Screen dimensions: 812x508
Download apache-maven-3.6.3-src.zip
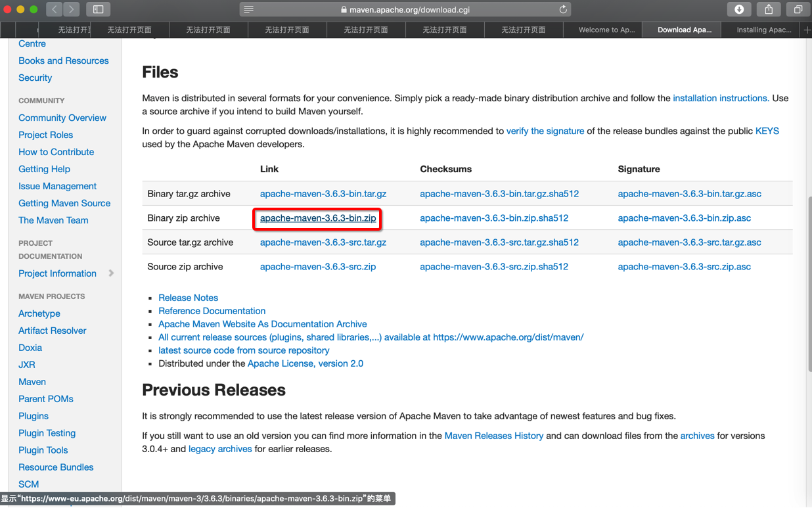coord(318,267)
